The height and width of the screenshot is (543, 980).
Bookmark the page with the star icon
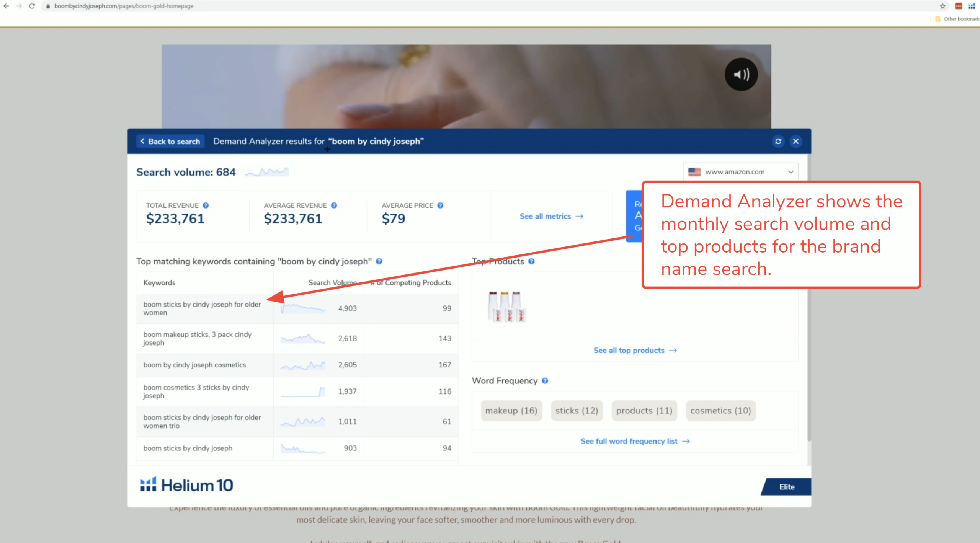[942, 6]
